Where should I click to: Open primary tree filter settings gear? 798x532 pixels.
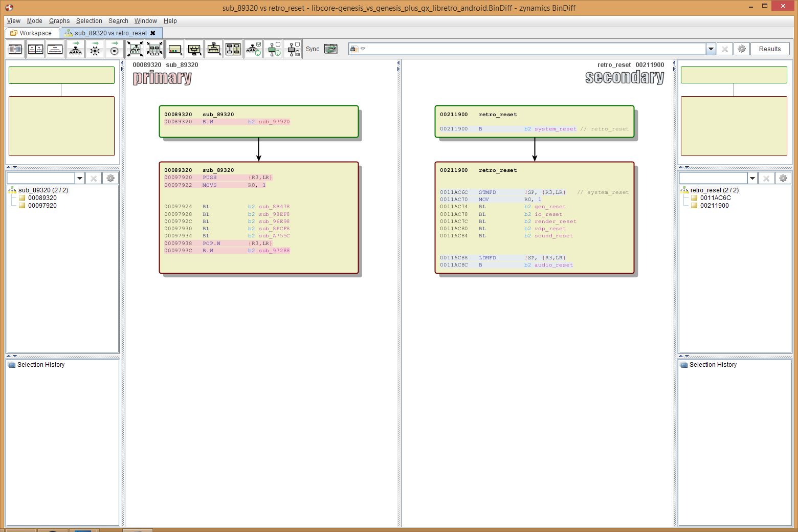click(110, 178)
